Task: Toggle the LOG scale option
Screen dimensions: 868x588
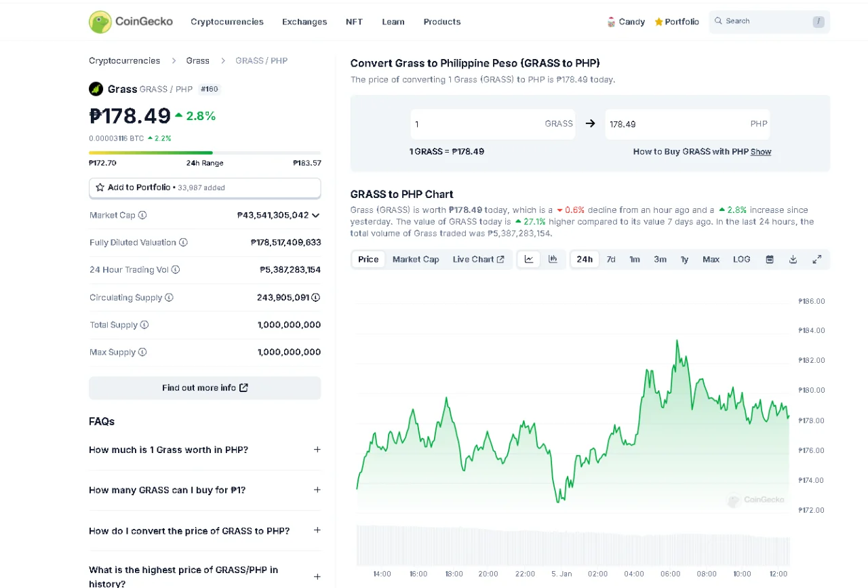Action: click(x=742, y=259)
